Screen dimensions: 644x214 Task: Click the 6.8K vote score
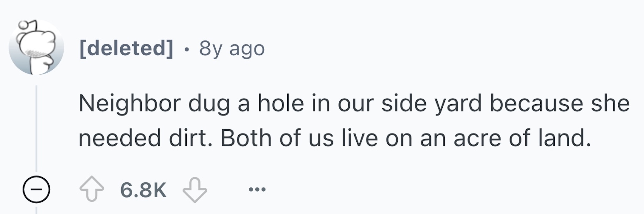coord(143,189)
